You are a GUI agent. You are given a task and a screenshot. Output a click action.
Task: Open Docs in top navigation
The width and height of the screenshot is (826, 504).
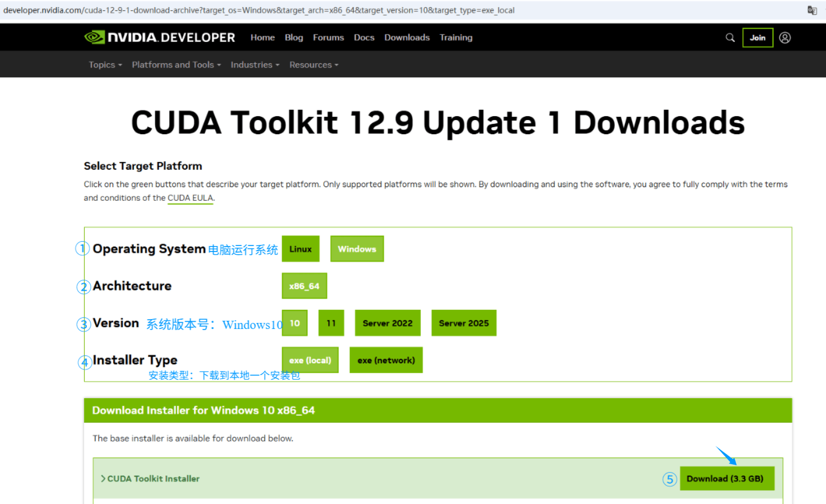[364, 38]
